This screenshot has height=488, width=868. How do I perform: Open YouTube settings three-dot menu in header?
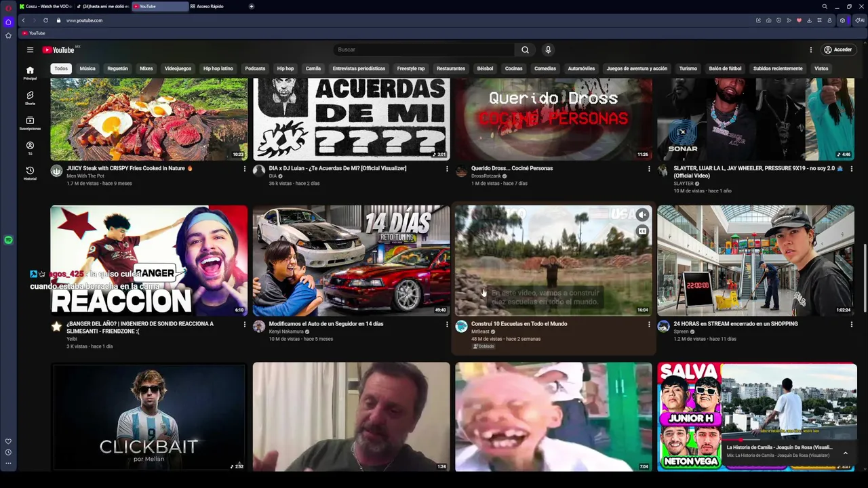[x=810, y=49]
